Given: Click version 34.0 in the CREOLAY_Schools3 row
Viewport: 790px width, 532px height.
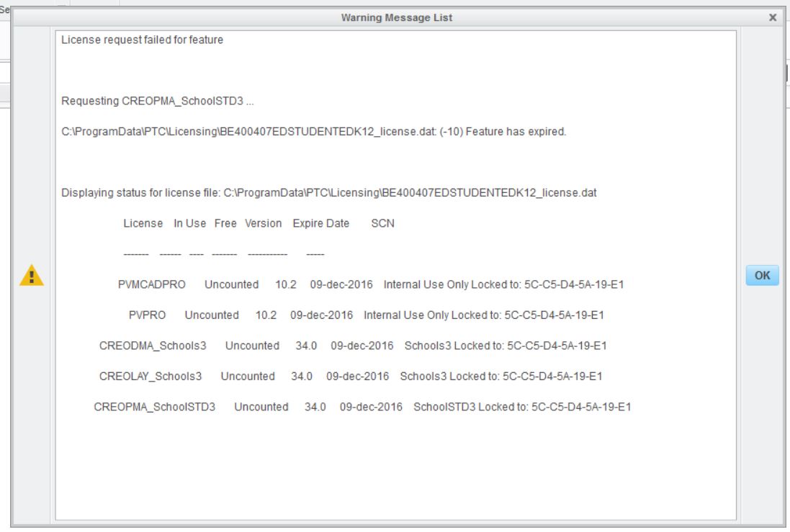Looking at the screenshot, I should tap(301, 377).
